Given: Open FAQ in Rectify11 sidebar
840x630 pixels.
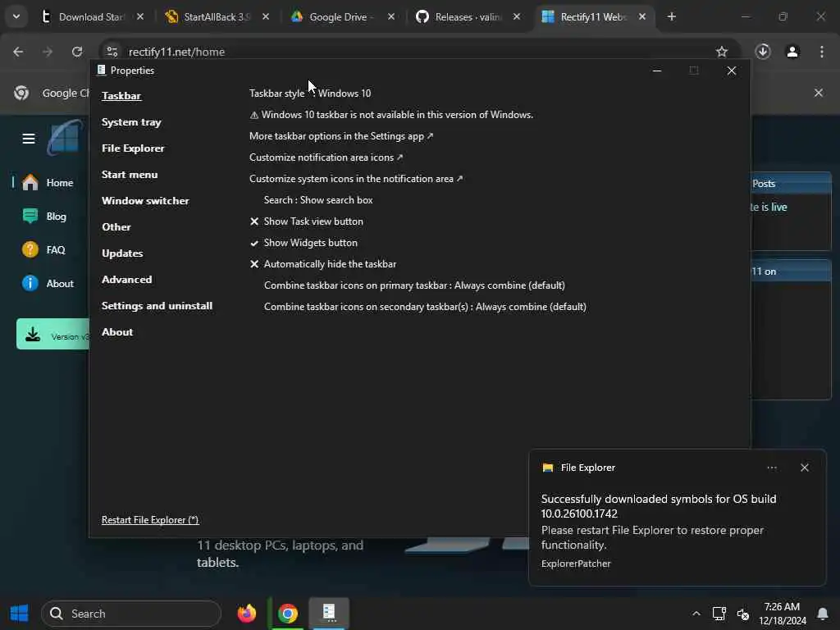Looking at the screenshot, I should click(44, 250).
